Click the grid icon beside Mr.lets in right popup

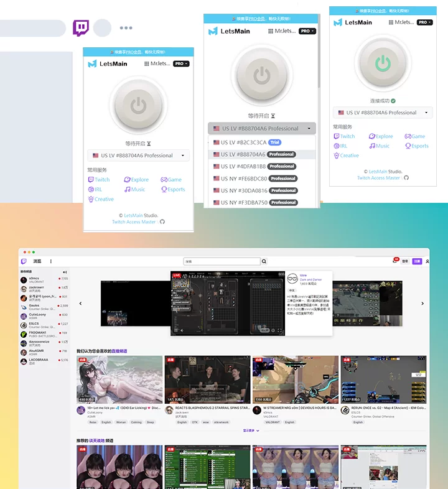click(391, 22)
